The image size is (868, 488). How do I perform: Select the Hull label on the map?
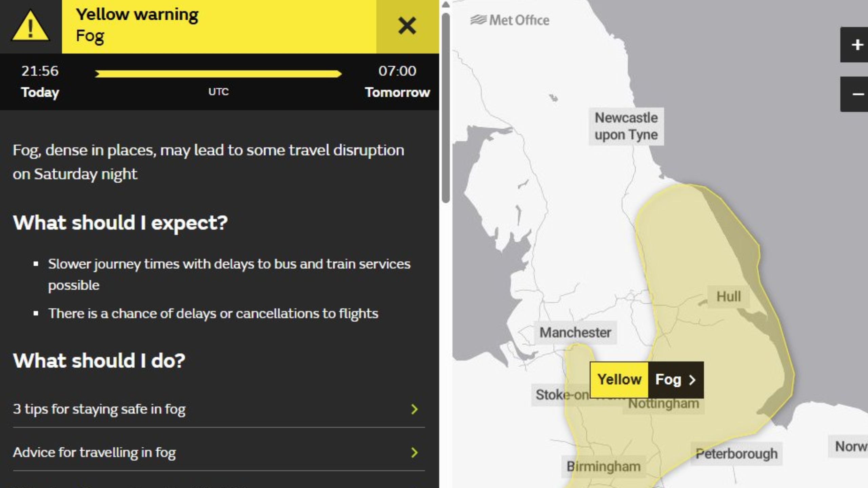[x=728, y=297]
